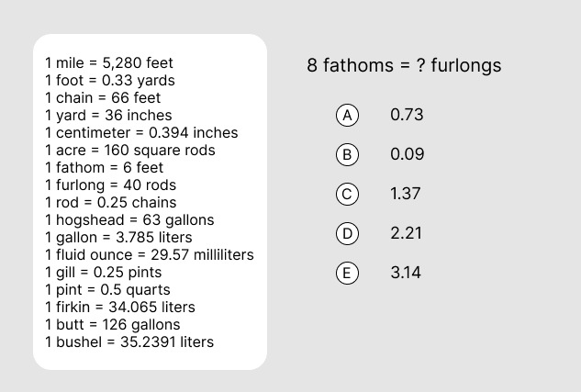
Task: Choose the answer 1.37
Action: 406,194
